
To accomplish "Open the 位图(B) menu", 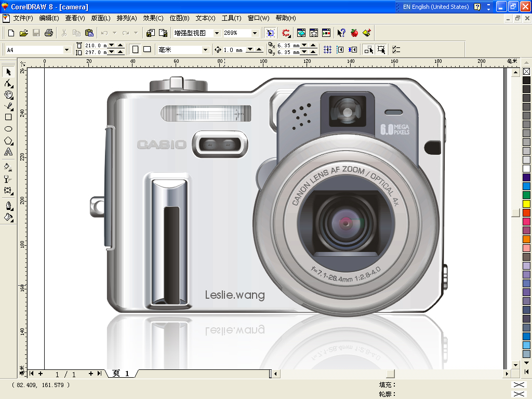I will [x=179, y=18].
